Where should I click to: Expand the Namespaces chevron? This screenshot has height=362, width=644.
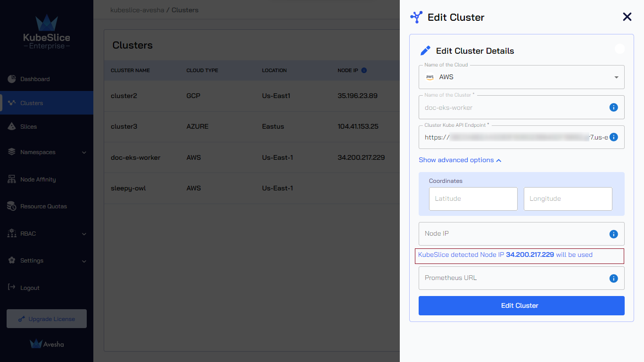click(x=84, y=153)
